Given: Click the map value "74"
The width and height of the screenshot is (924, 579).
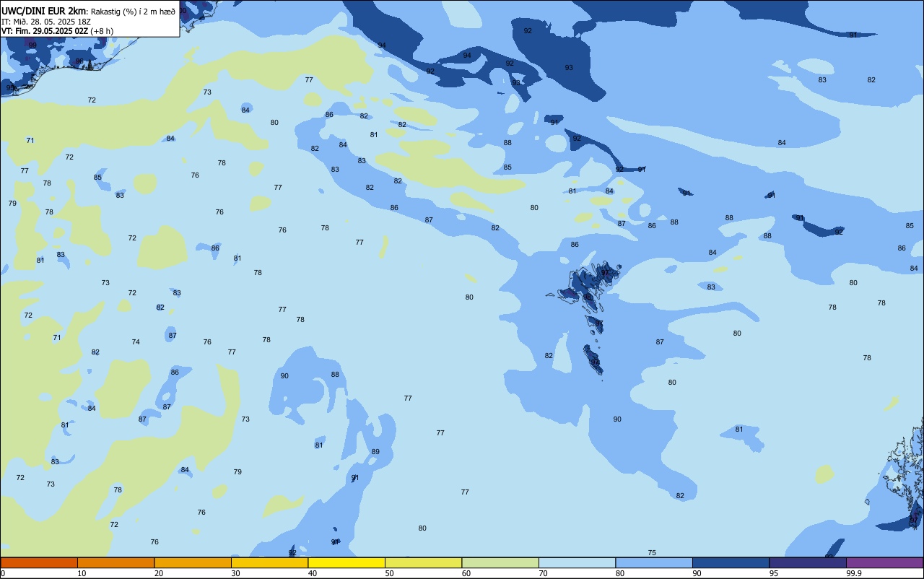Looking at the screenshot, I should (136, 342).
